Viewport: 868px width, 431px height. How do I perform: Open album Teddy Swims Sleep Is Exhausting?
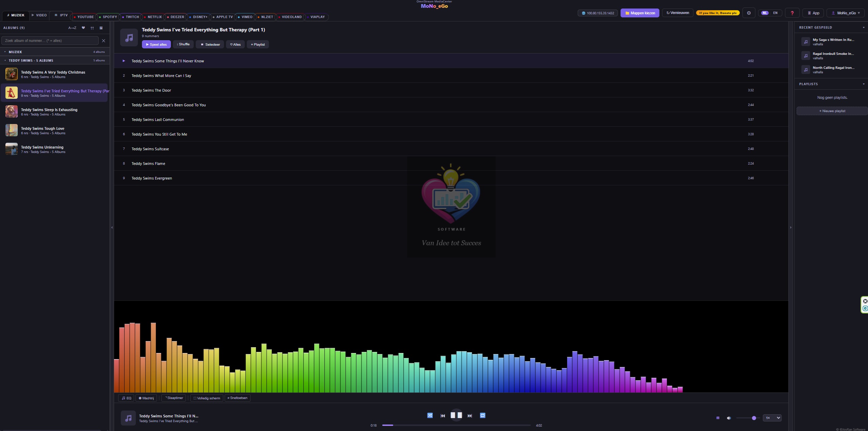tap(54, 111)
